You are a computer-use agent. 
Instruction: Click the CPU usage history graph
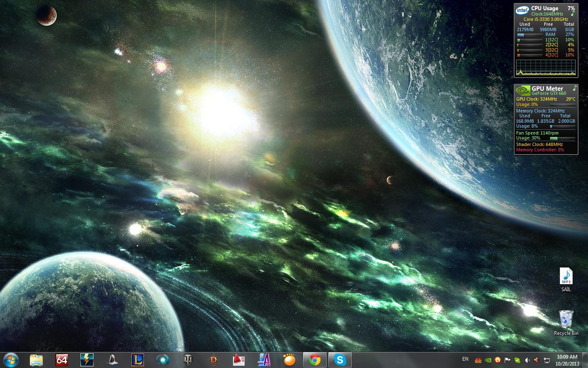pyautogui.click(x=546, y=67)
